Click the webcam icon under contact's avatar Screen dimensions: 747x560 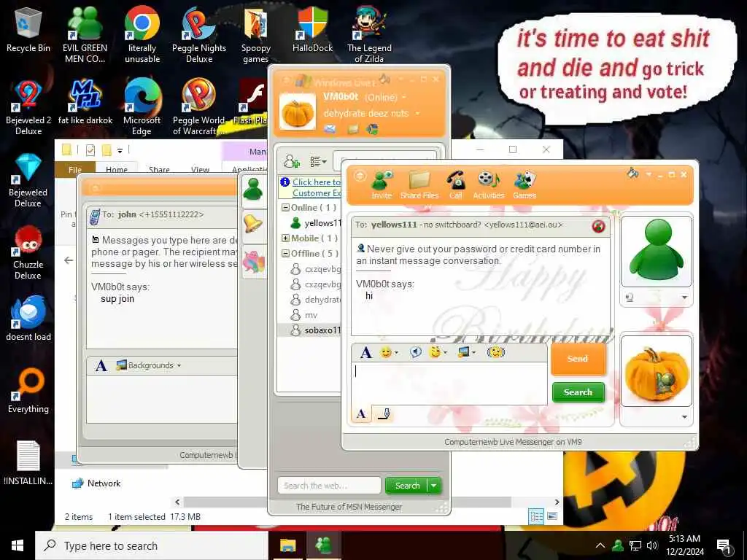tap(630, 297)
